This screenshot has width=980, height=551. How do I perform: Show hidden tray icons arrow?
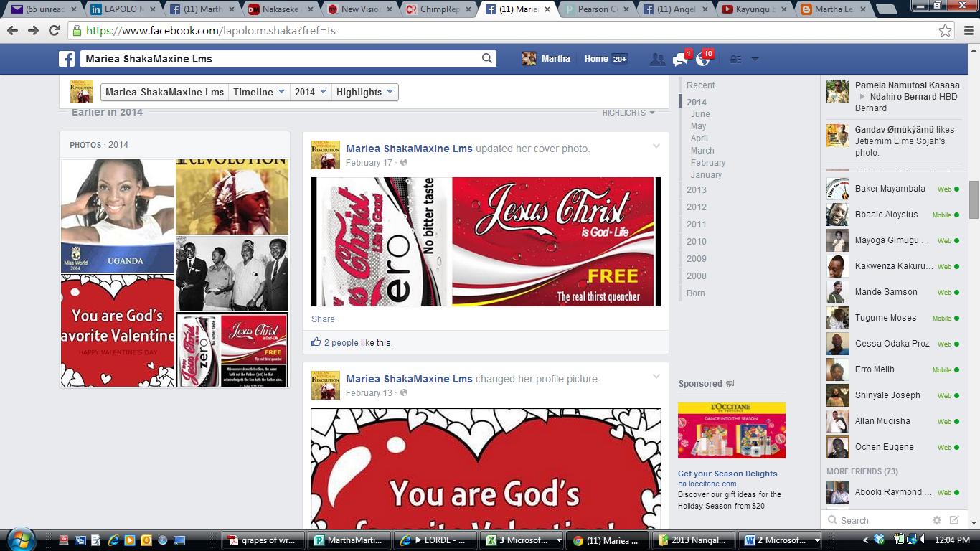pos(865,540)
